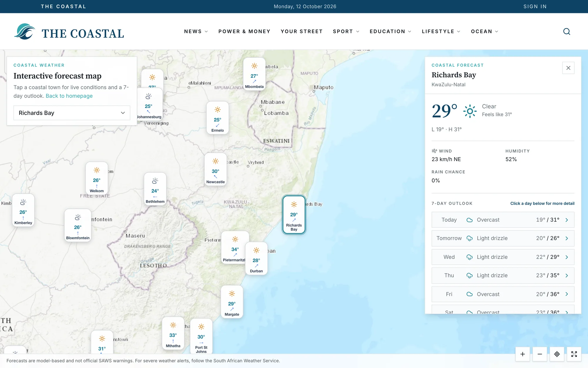This screenshot has height=368, width=588.
Task: Click the Monday, 12 October 2026 date
Action: click(305, 6)
